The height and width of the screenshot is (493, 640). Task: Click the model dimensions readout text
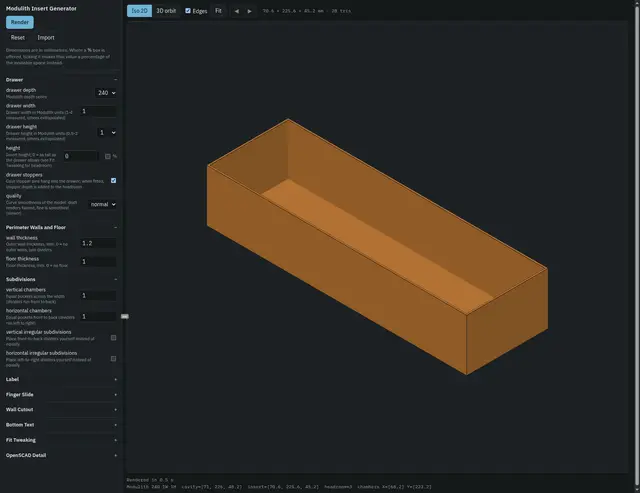click(307, 11)
